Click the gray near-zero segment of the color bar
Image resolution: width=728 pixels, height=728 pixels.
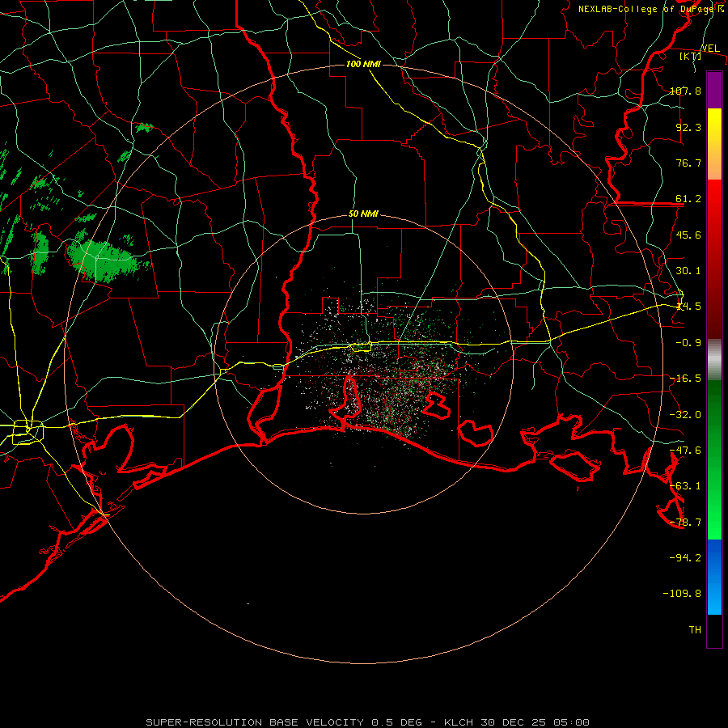714,360
